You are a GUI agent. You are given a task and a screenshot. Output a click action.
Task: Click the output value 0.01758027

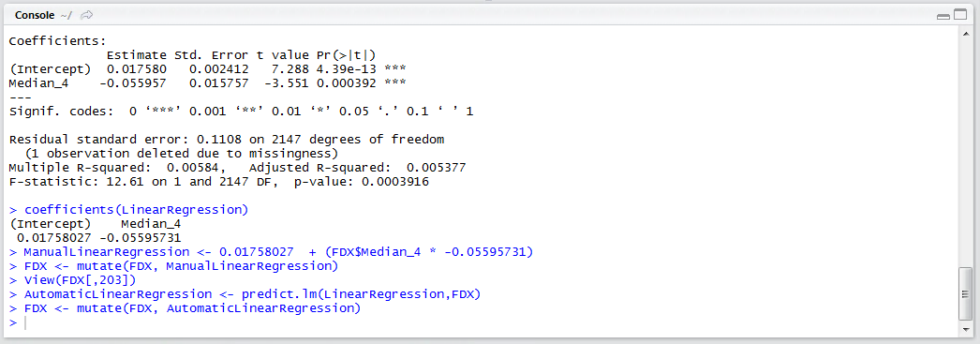(x=53, y=238)
